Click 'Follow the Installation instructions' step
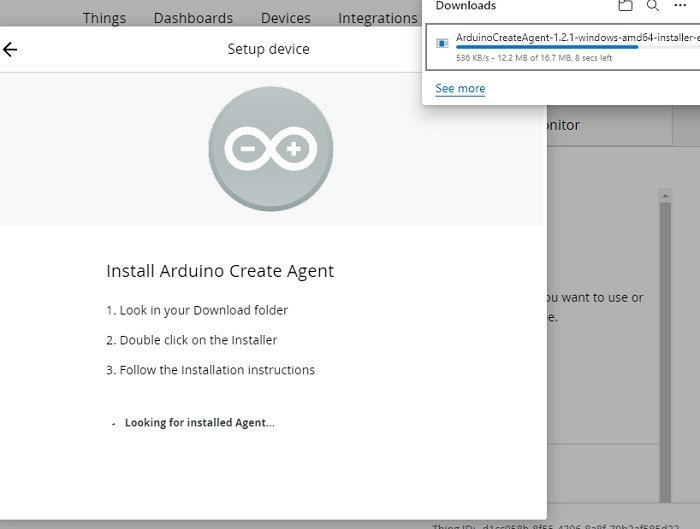700x529 pixels. [210, 370]
